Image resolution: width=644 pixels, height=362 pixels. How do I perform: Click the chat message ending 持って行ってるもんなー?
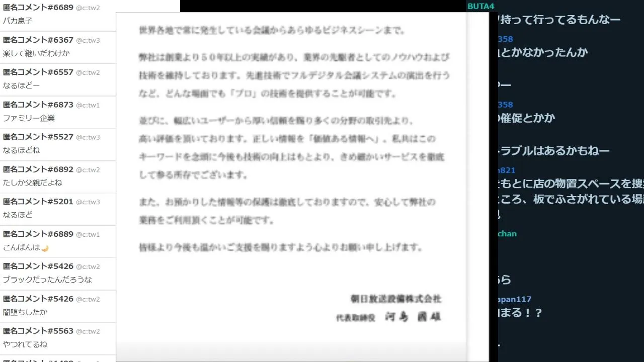pyautogui.click(x=559, y=20)
